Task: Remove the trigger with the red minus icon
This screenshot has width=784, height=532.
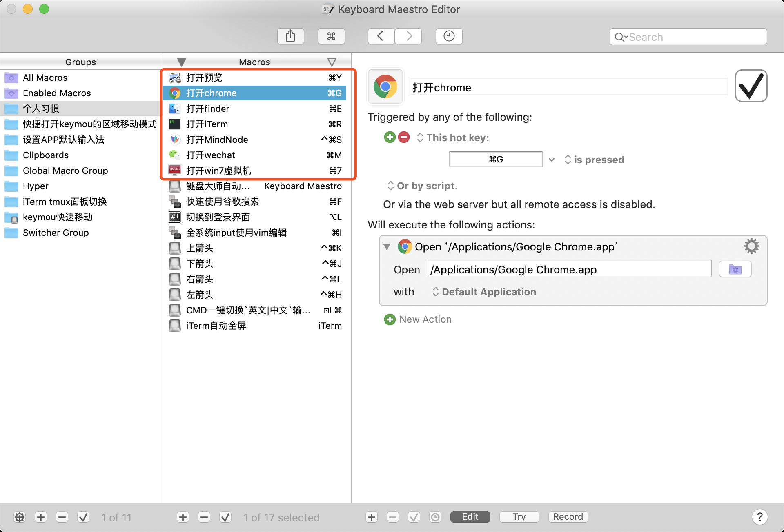Action: click(x=404, y=137)
